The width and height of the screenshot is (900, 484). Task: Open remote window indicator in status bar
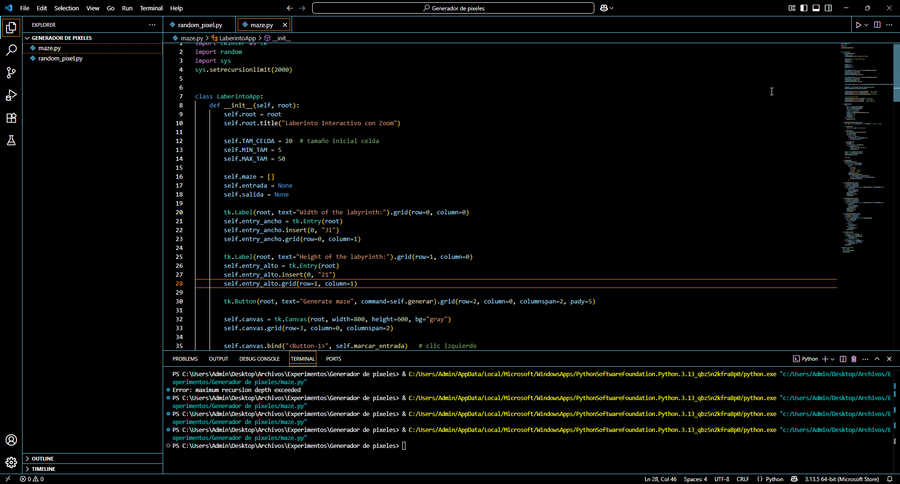tap(7, 479)
